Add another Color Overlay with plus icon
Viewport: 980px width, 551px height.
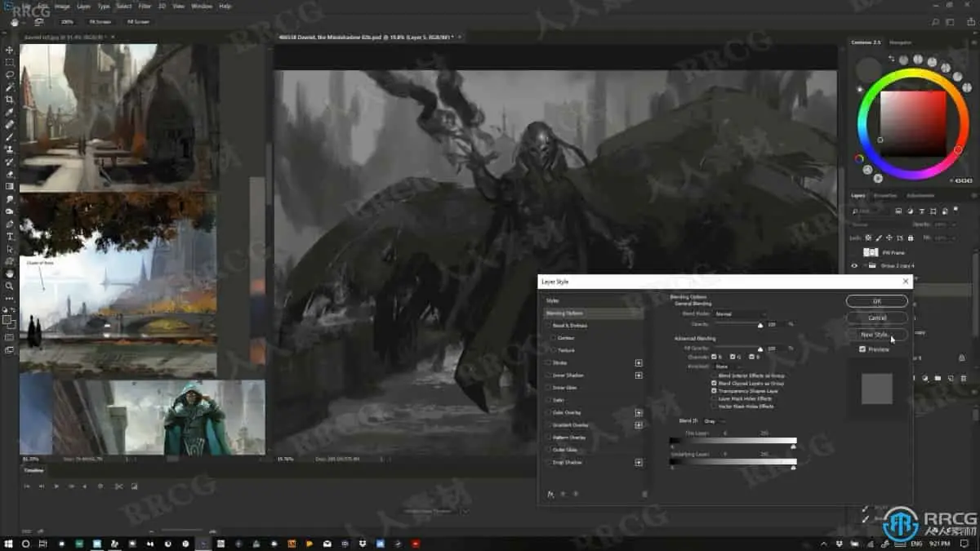[639, 413]
